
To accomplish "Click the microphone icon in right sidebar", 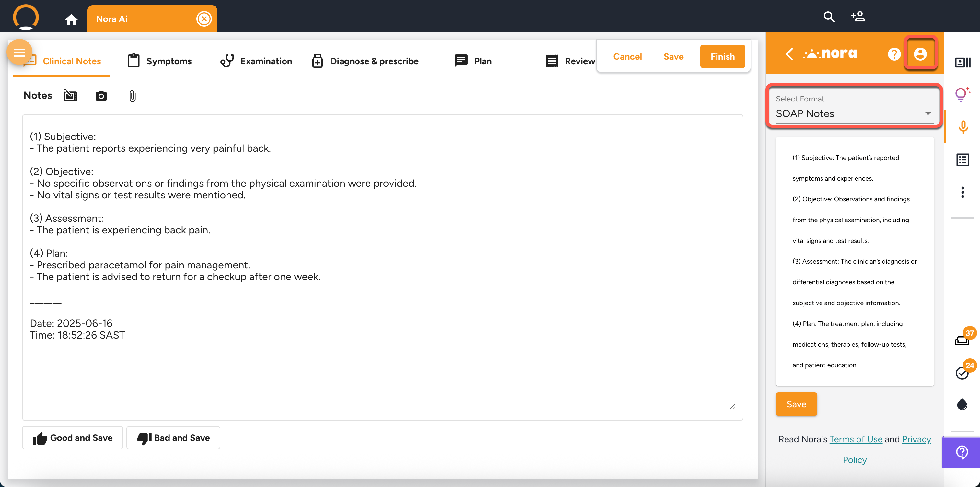I will click(963, 127).
